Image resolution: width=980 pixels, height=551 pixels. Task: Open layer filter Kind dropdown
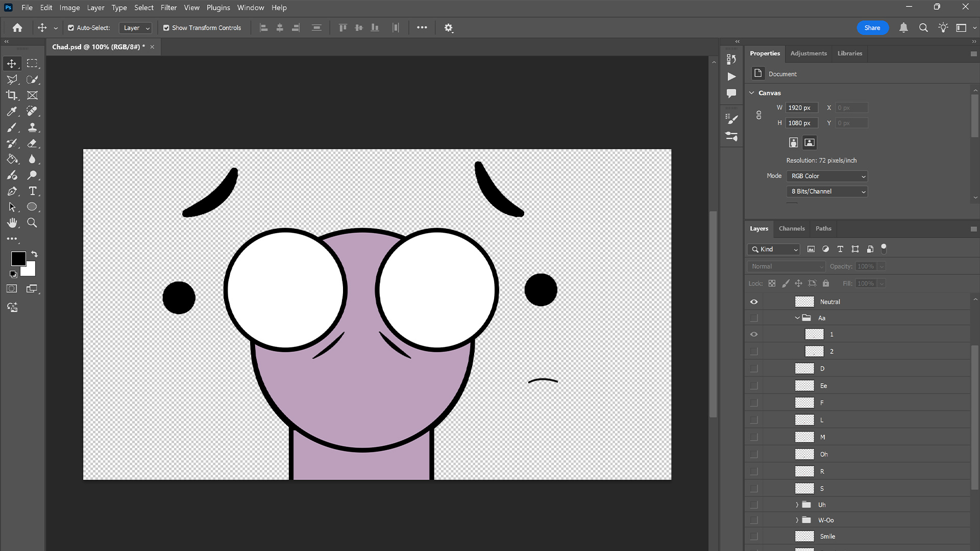[x=774, y=249]
